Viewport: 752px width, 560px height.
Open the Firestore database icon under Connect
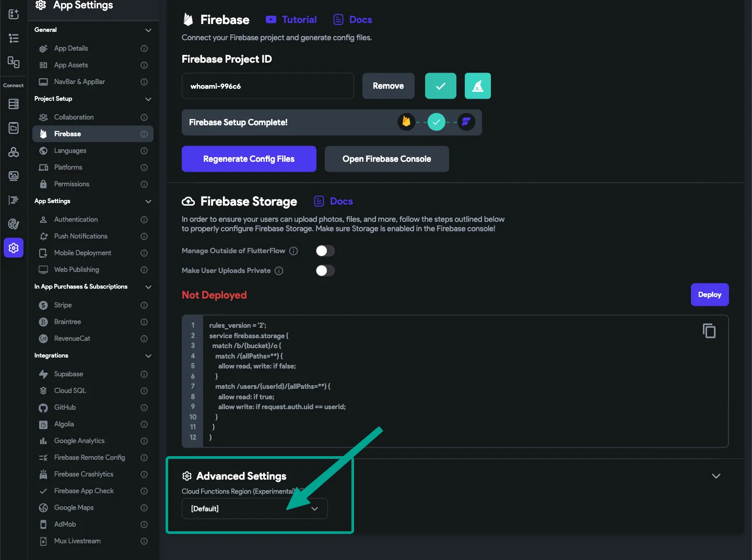[x=14, y=104]
